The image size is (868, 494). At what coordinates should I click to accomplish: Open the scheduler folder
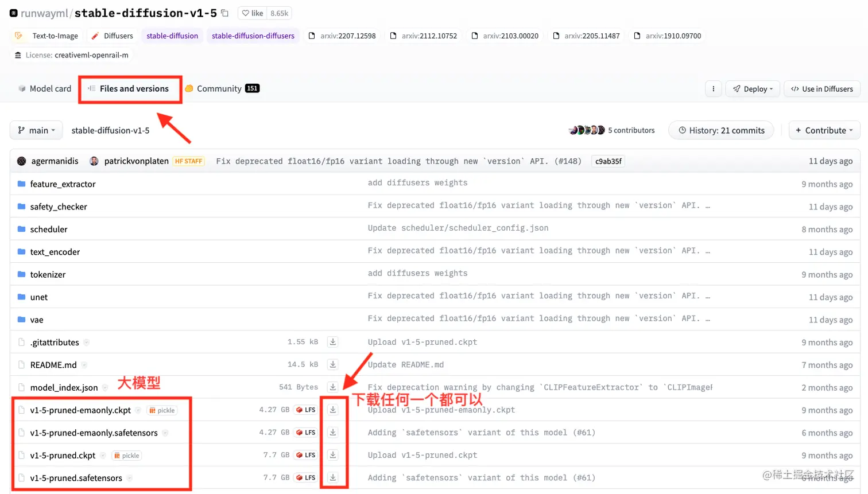click(x=49, y=230)
